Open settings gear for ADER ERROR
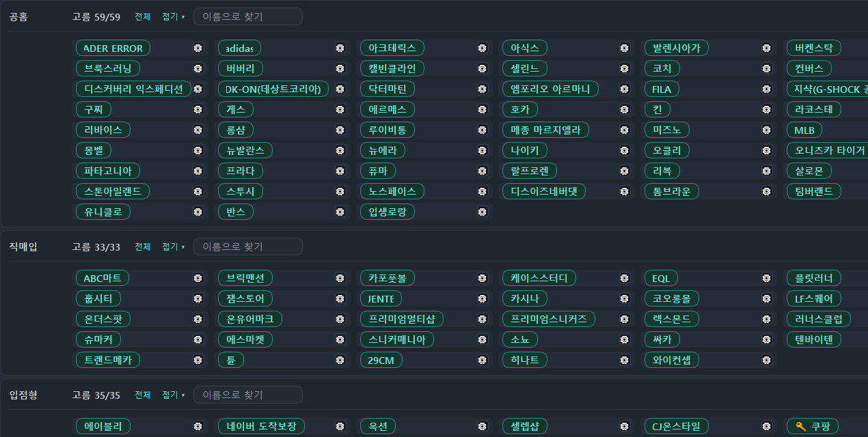The width and height of the screenshot is (868, 437). pos(198,48)
